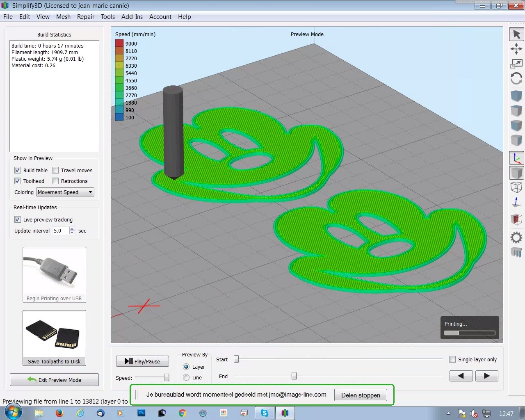Enable the Retractions checkbox

coord(55,181)
